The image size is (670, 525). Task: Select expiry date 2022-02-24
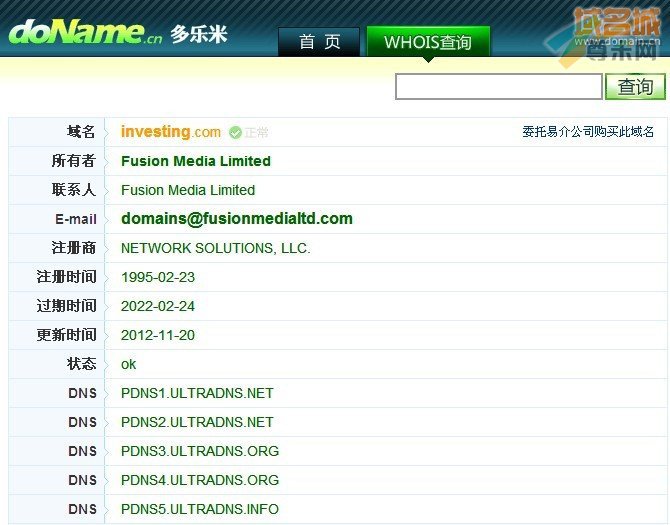point(158,306)
